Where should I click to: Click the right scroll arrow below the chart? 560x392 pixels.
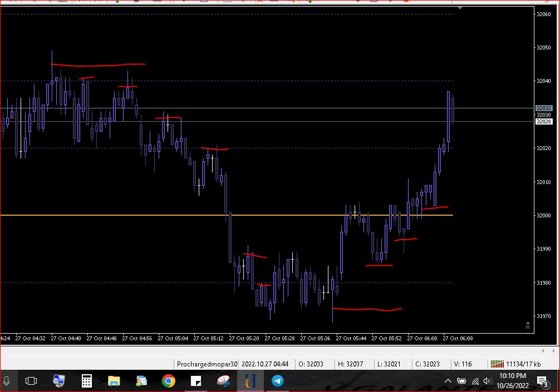pos(553,351)
